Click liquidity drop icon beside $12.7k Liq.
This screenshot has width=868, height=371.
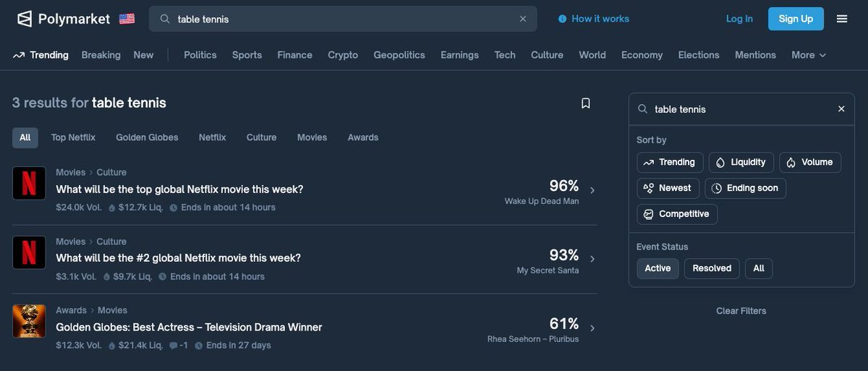(x=112, y=208)
